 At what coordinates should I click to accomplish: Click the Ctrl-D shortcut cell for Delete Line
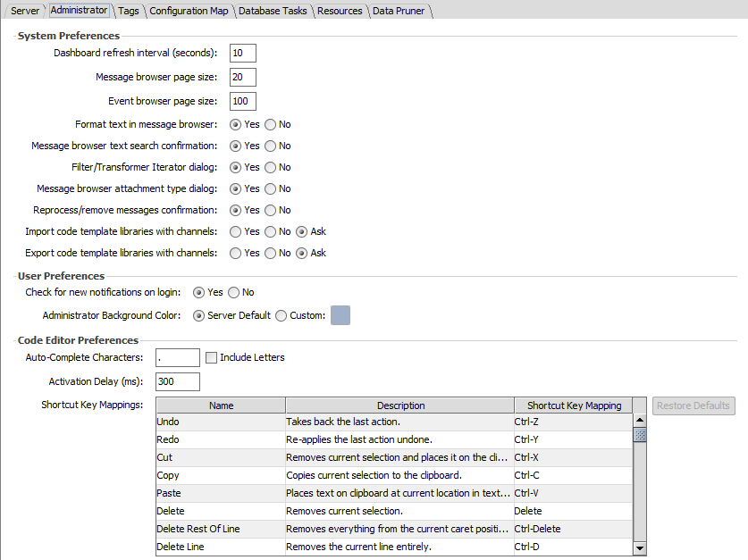572,547
